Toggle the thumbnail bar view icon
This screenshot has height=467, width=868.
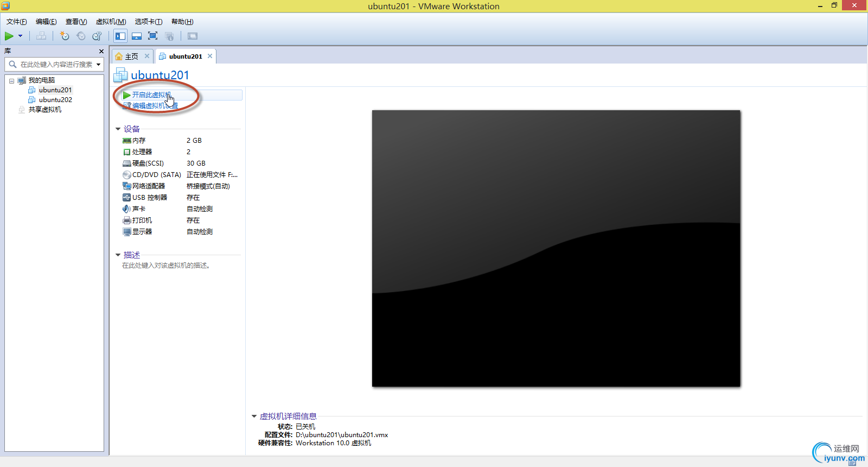pos(137,36)
